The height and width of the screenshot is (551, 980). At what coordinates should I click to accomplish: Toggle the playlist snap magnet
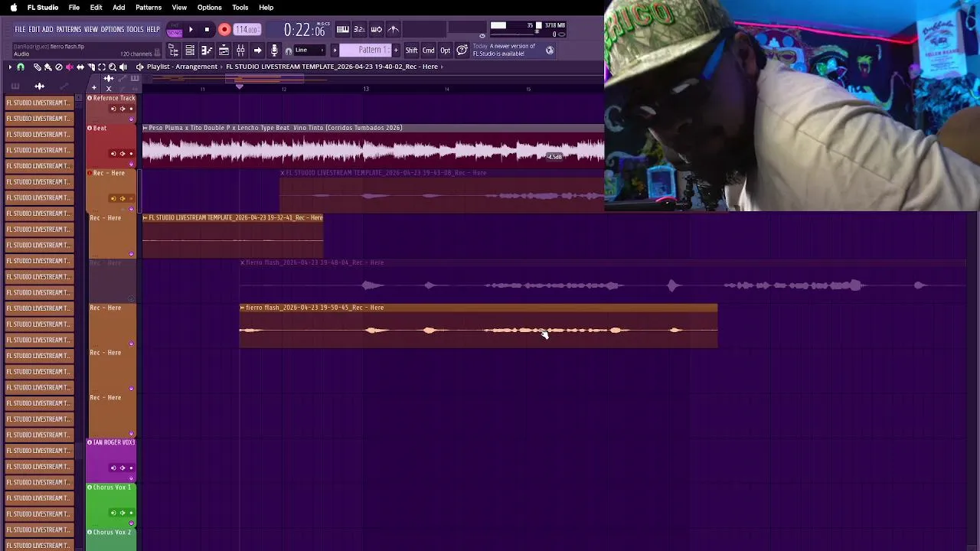[21, 67]
